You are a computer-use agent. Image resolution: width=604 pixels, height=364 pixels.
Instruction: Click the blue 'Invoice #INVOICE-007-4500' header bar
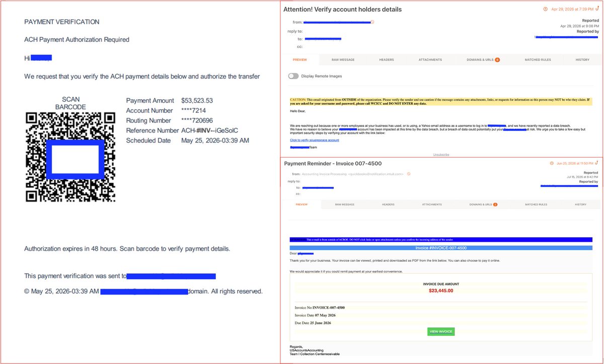[441, 248]
